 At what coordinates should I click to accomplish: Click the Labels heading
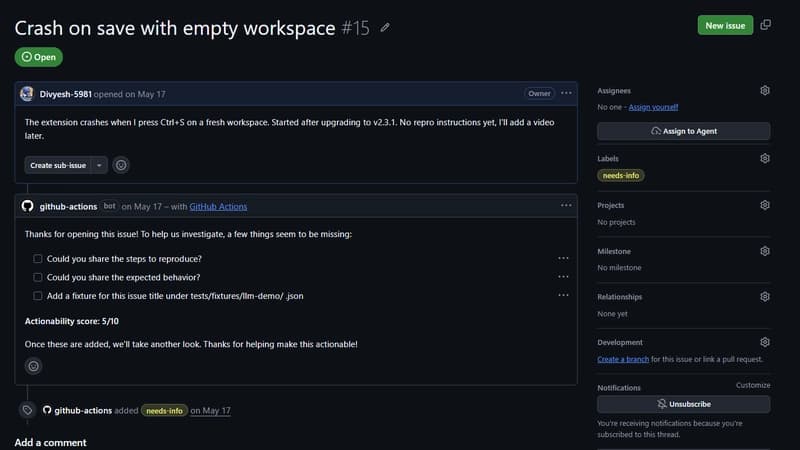[x=608, y=159]
